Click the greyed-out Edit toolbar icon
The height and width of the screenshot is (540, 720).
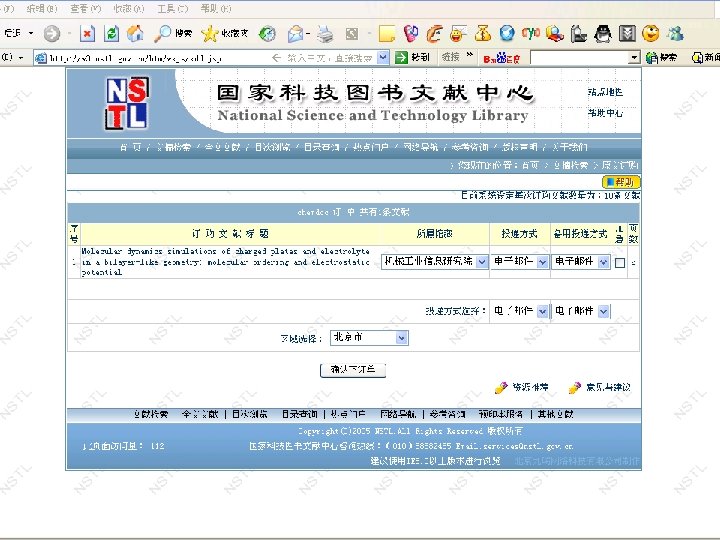pyautogui.click(x=352, y=34)
